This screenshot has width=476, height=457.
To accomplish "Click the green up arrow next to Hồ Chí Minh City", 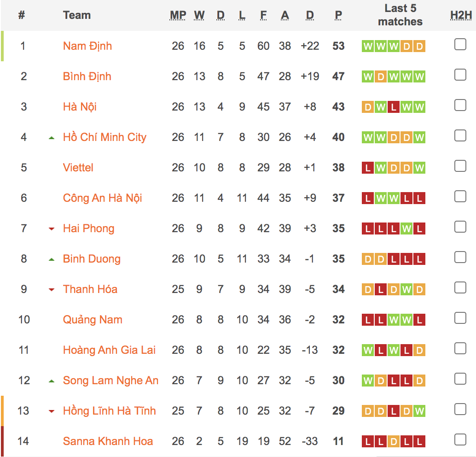I will click(x=51, y=136).
